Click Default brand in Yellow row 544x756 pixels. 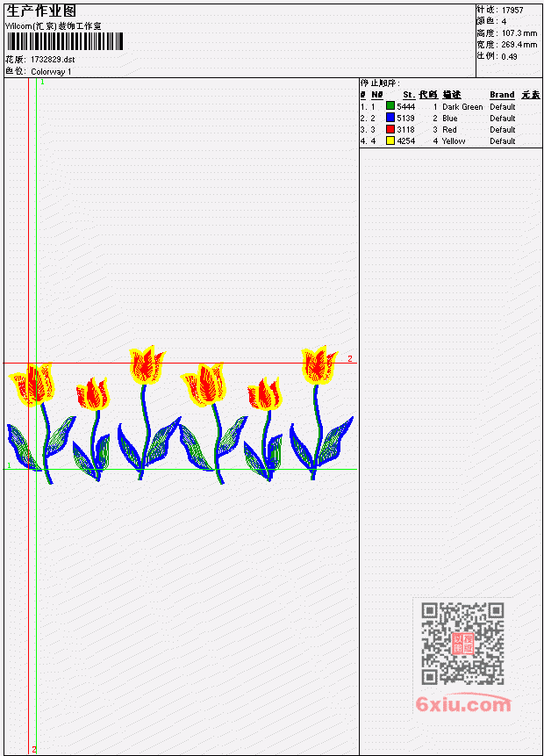coord(503,141)
